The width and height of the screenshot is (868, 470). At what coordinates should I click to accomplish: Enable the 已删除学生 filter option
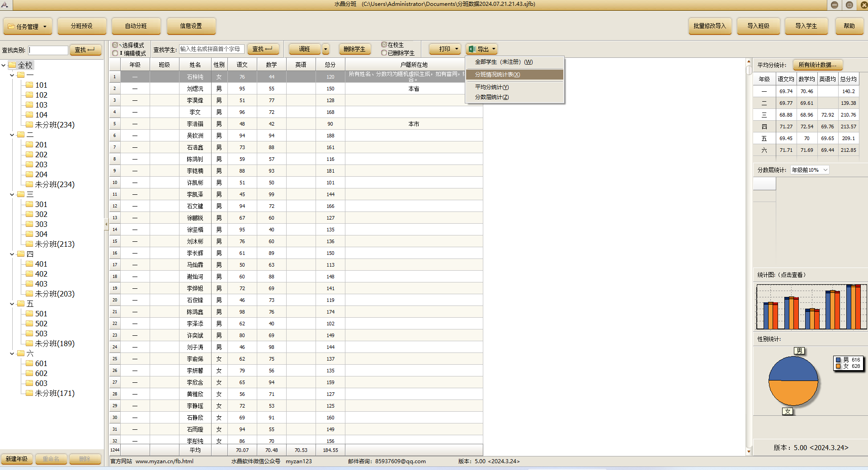coord(384,53)
